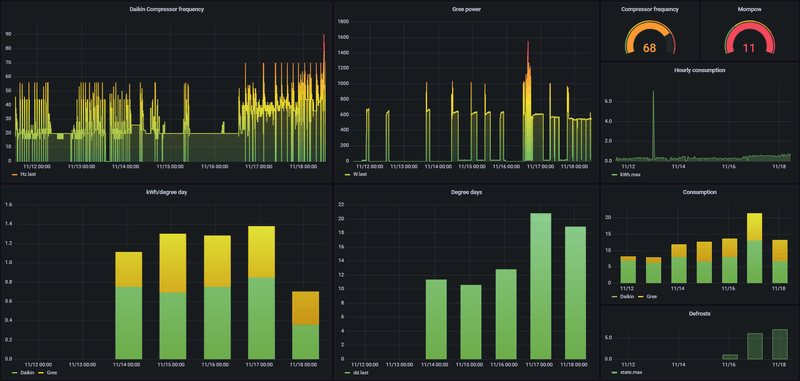Screen dimensions: 800x381
Task: Click the 90 y-axis label in Daikin Compressor frequency
Action: click(x=9, y=34)
